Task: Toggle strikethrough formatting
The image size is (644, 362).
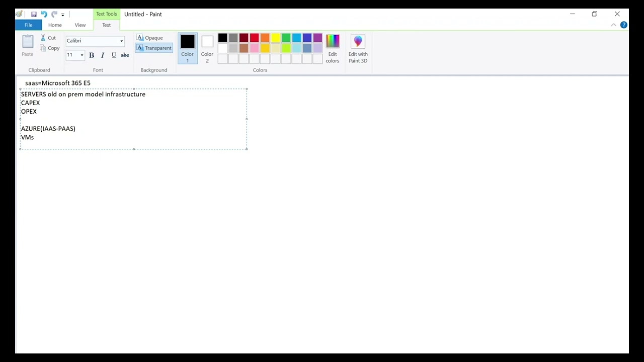Action: (125, 55)
